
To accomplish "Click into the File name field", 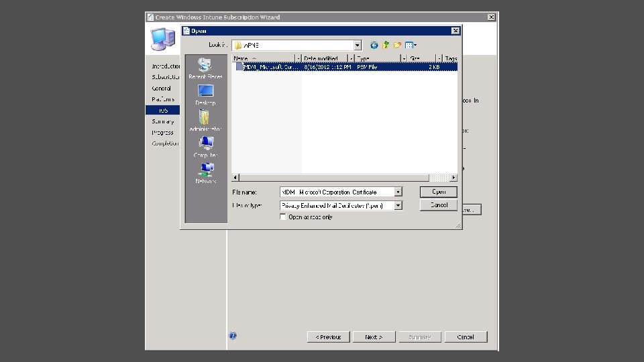I will tap(337, 192).
